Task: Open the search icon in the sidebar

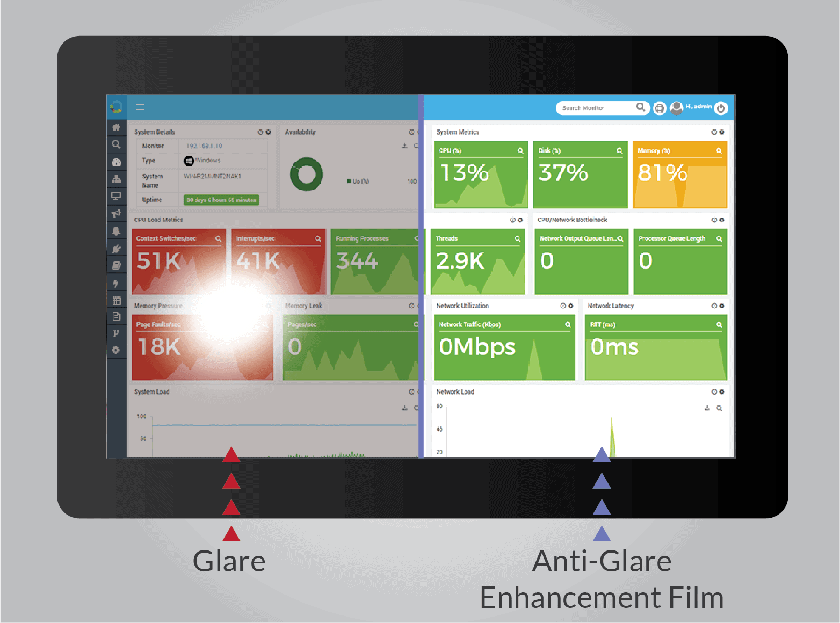Action: click(x=116, y=144)
